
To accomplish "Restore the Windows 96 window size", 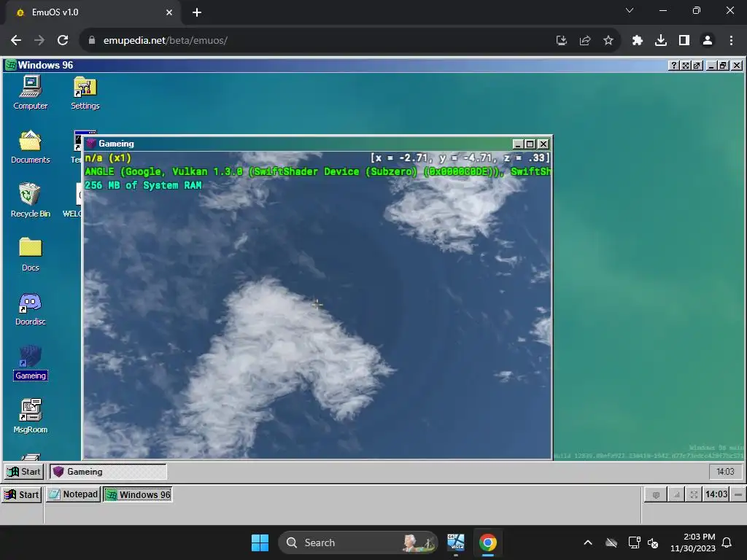I will click(x=723, y=65).
